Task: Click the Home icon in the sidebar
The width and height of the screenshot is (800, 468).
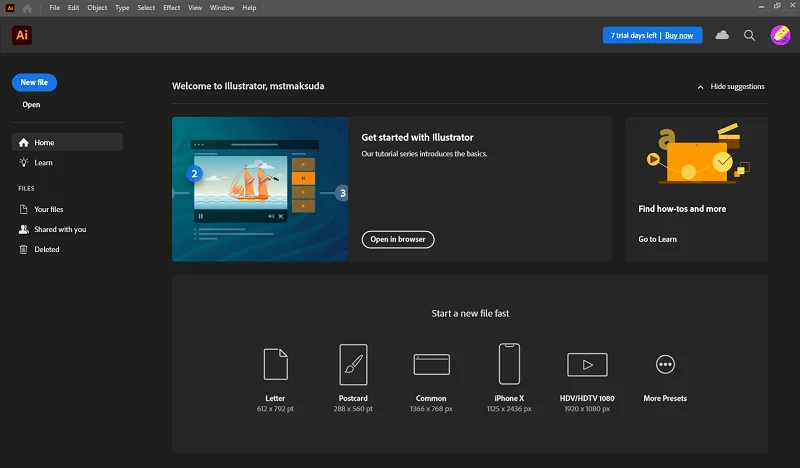Action: click(23, 142)
